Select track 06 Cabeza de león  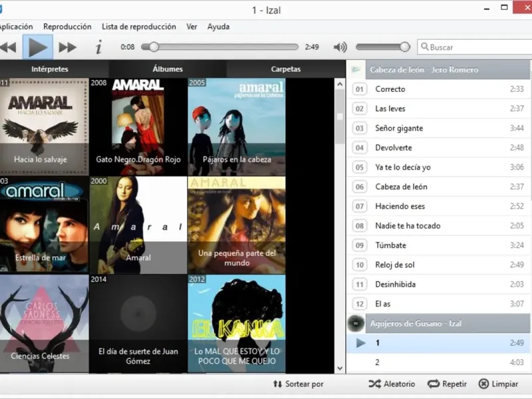[438, 187]
